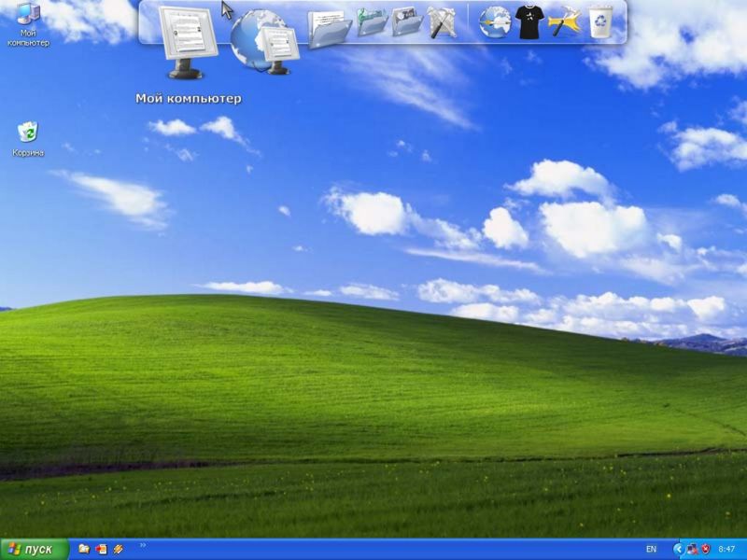This screenshot has height=560, width=747.
Task: Open the network globe icon in the dock
Action: click(x=265, y=42)
